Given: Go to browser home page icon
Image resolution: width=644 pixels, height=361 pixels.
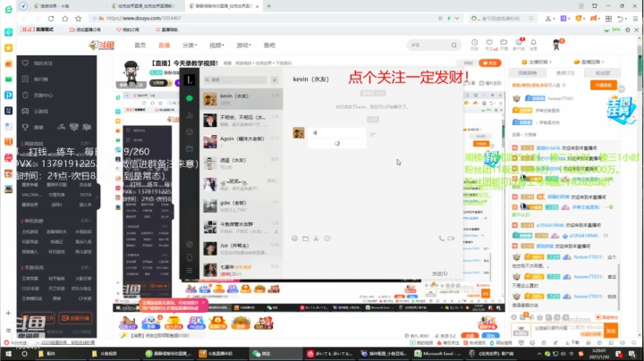Looking at the screenshot, I should (65, 19).
